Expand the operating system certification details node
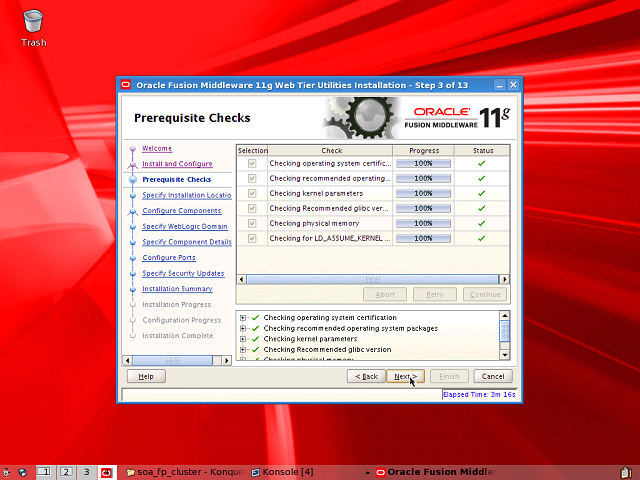The image size is (640, 480). [x=243, y=318]
